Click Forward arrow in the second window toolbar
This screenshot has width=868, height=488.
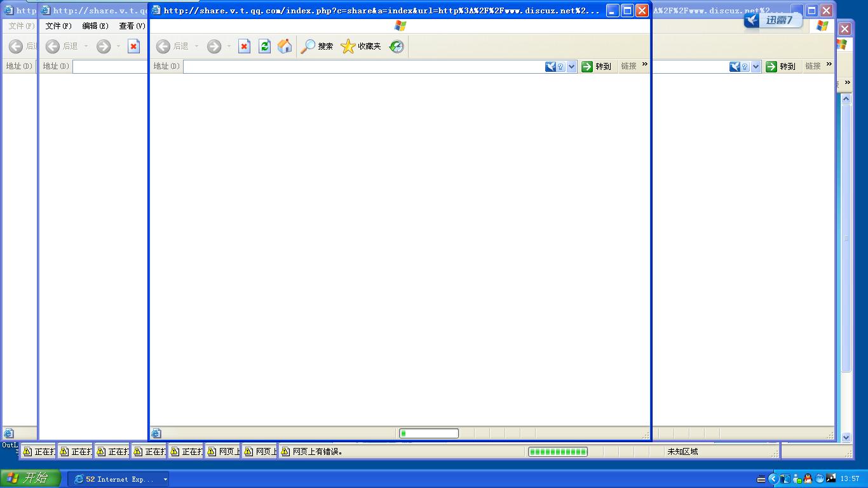[x=104, y=46]
